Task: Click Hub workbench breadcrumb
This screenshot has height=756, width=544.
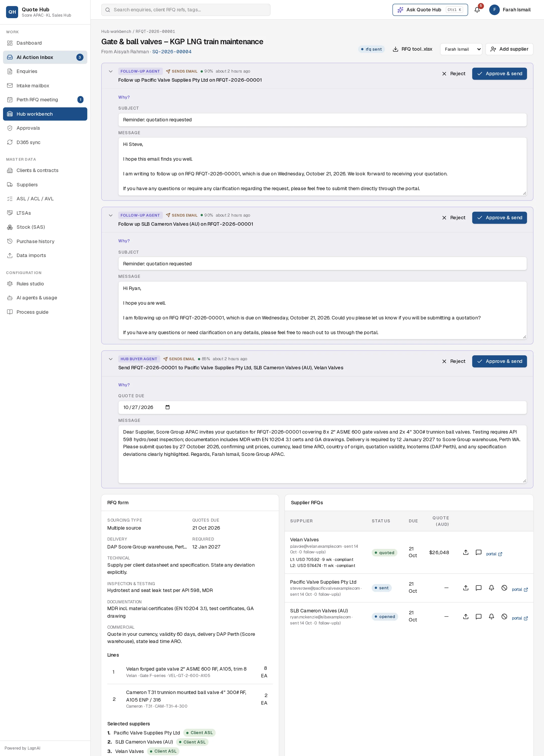Action: (116, 31)
